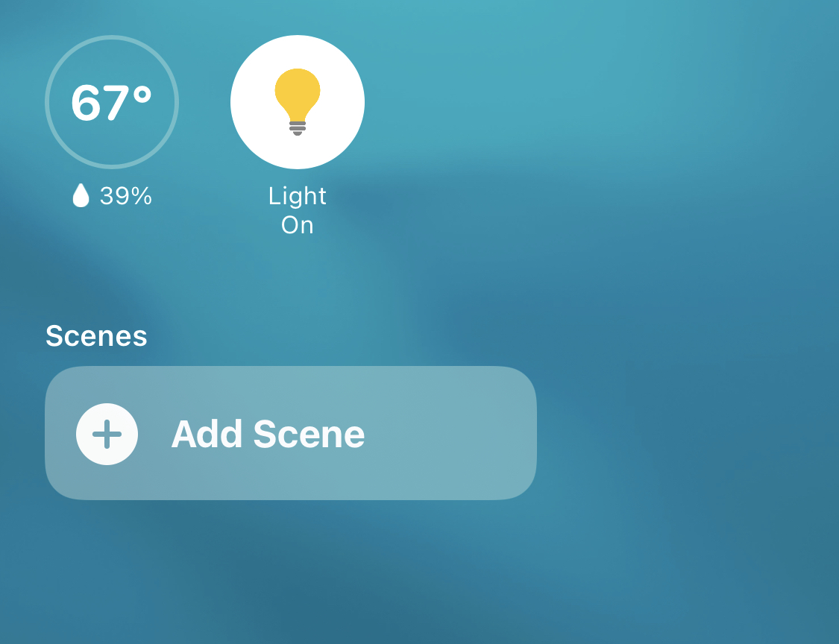Click the yellow light bulb icon
Image resolution: width=839 pixels, height=644 pixels.
click(x=298, y=101)
